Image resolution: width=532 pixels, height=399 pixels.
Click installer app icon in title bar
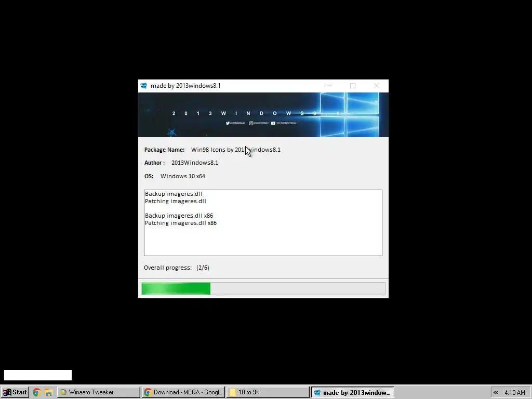click(144, 86)
